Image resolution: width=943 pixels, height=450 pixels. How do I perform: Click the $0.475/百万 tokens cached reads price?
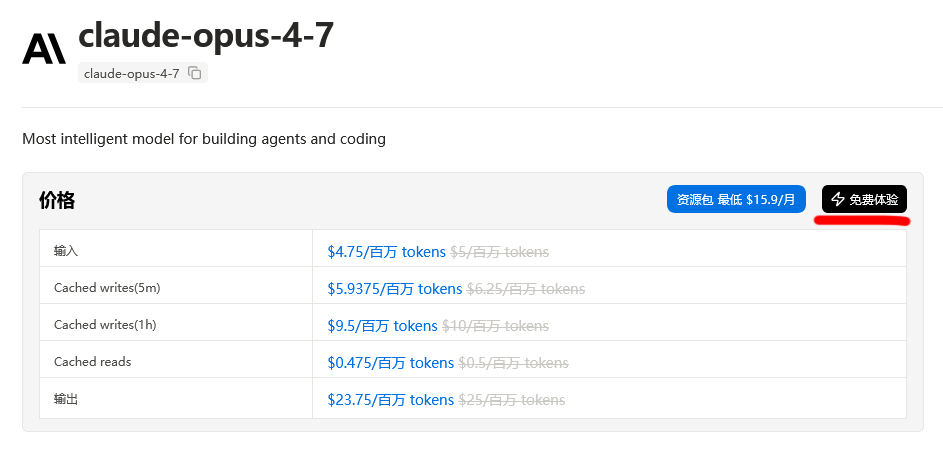click(390, 363)
